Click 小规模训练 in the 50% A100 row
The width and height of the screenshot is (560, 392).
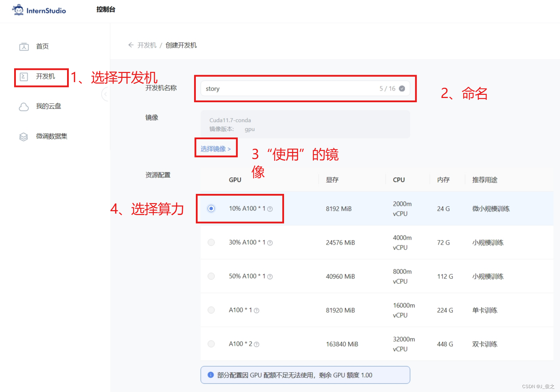click(488, 276)
